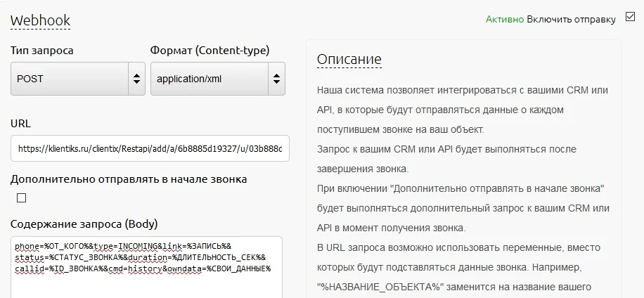Click the body line starting with phone=%ОТ_КОГО%
This screenshot has width=644, height=298.
(x=123, y=246)
